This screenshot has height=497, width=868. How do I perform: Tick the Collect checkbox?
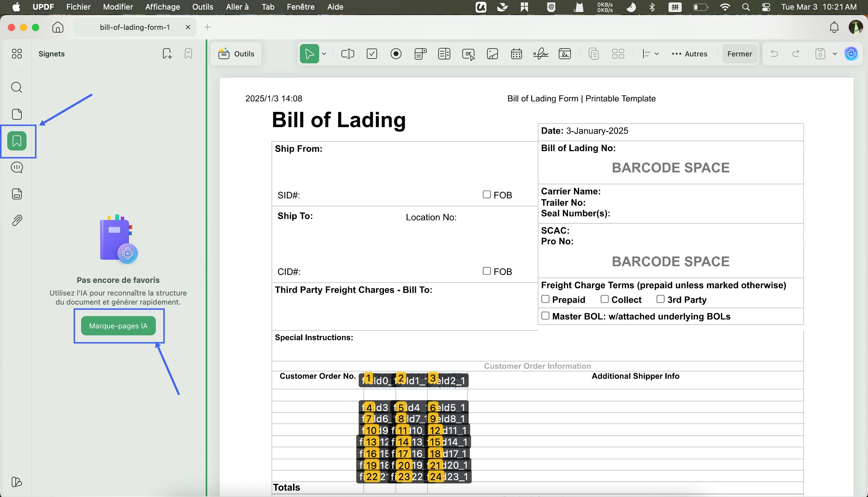pyautogui.click(x=604, y=299)
